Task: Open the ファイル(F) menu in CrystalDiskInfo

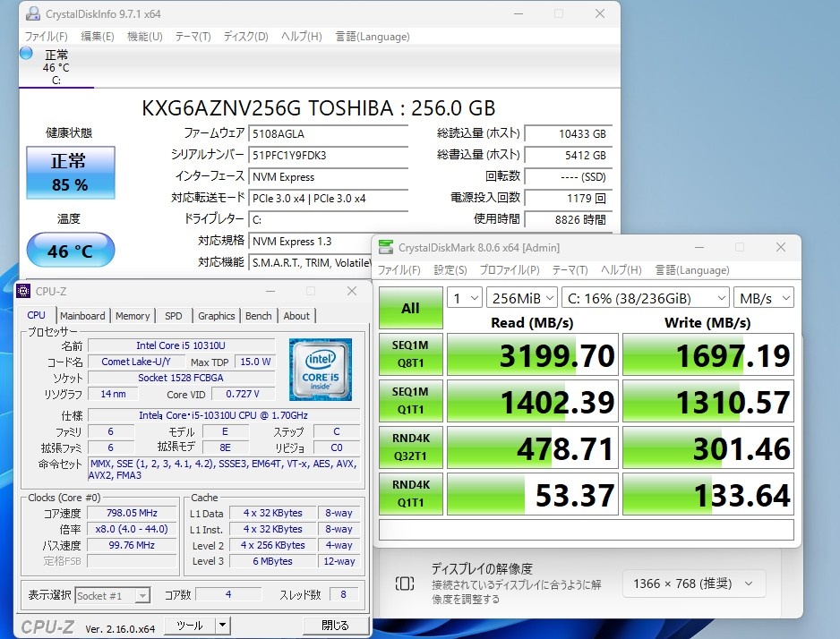Action: [46, 37]
